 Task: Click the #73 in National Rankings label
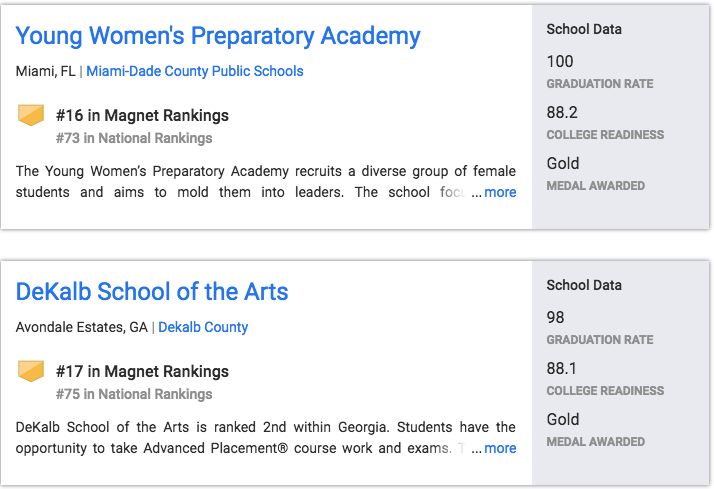(134, 138)
